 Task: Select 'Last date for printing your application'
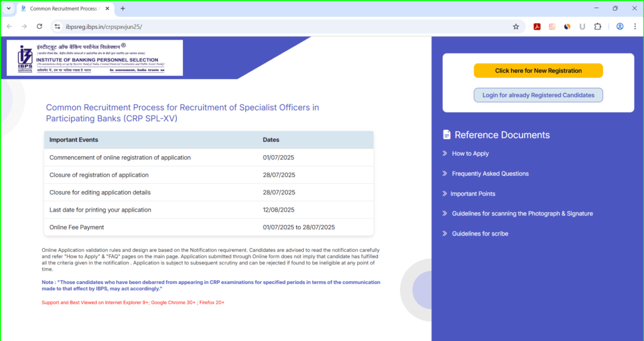point(100,210)
